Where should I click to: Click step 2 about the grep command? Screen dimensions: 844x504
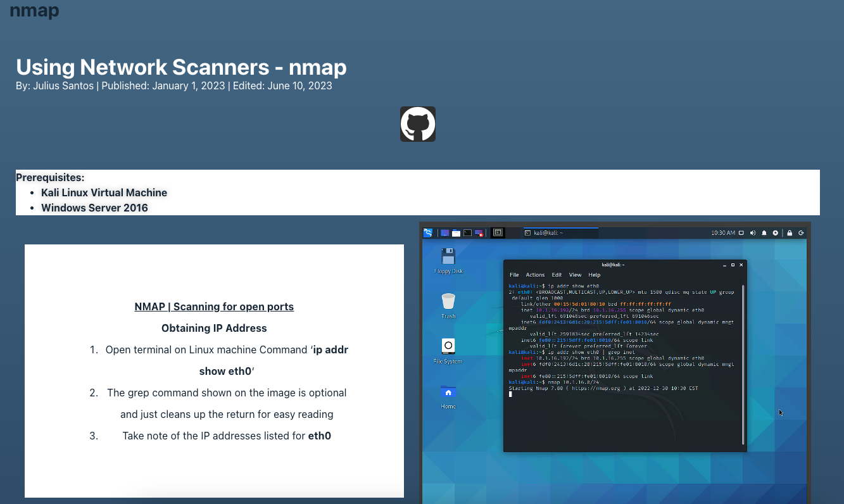tap(227, 403)
